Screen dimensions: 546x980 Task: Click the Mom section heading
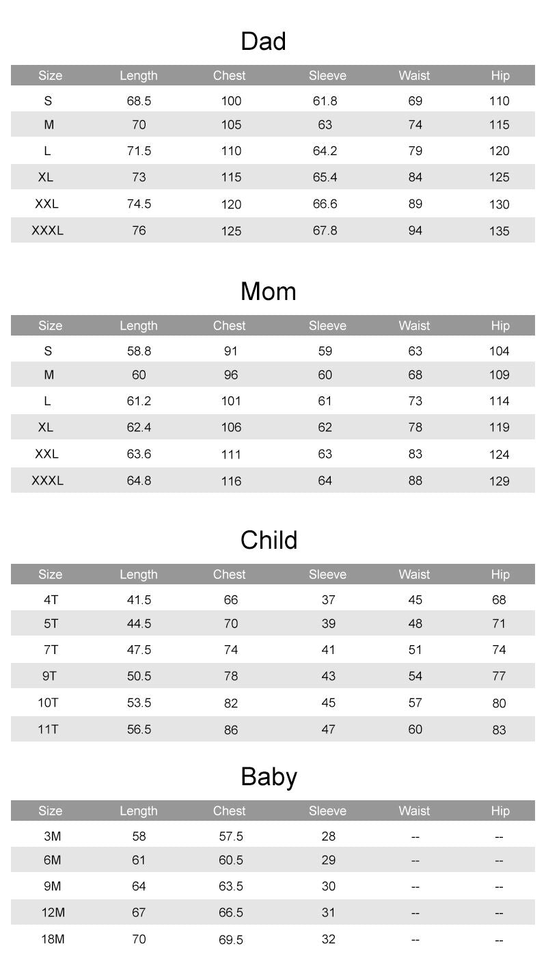(x=268, y=292)
